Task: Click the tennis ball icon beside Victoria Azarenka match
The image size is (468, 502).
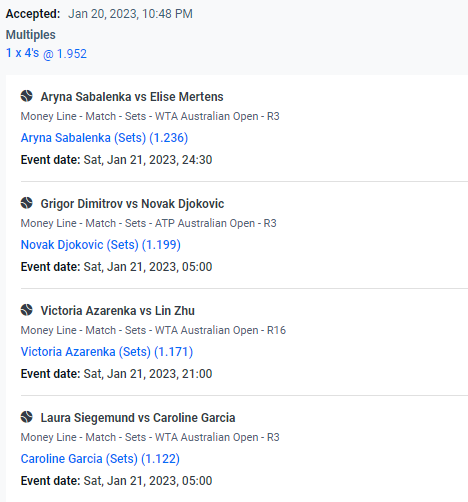Action: click(27, 310)
